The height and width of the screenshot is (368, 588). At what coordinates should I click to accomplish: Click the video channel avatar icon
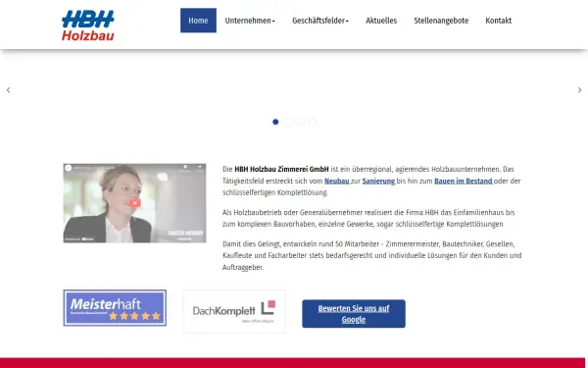(x=69, y=168)
